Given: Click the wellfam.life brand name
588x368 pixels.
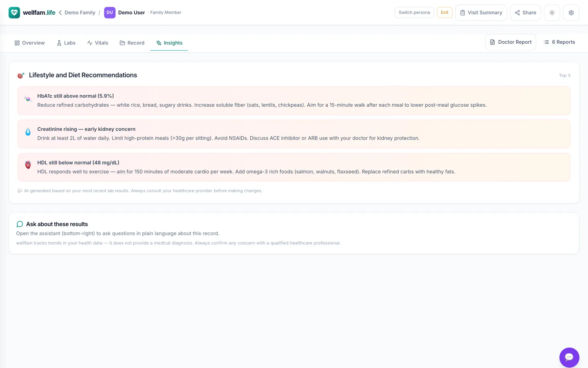Looking at the screenshot, I should (x=39, y=13).
